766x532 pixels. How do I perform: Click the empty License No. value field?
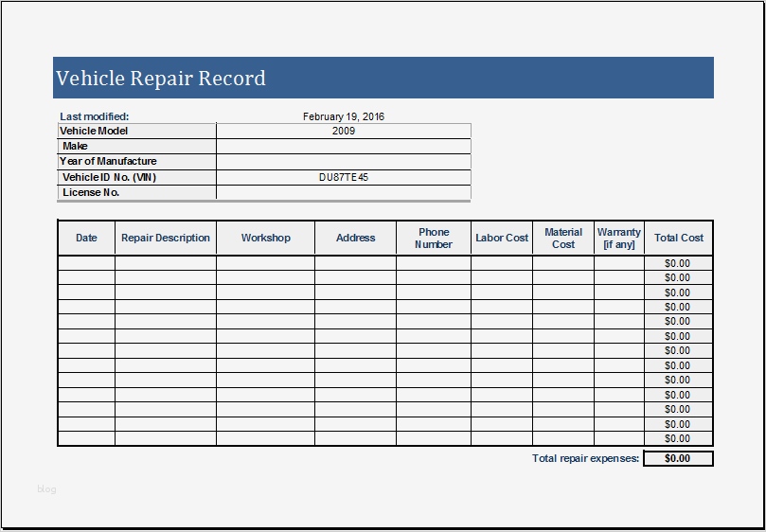(344, 192)
